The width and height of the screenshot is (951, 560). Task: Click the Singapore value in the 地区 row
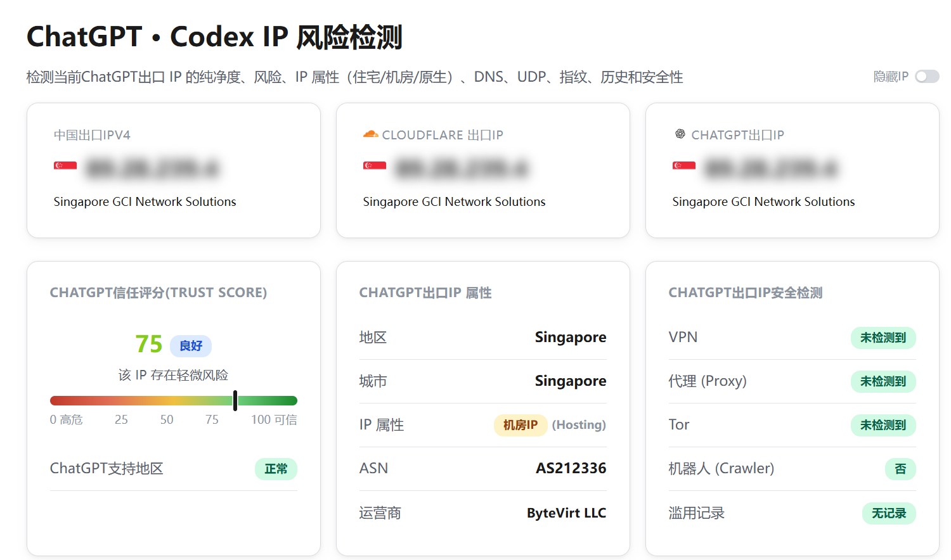point(571,337)
